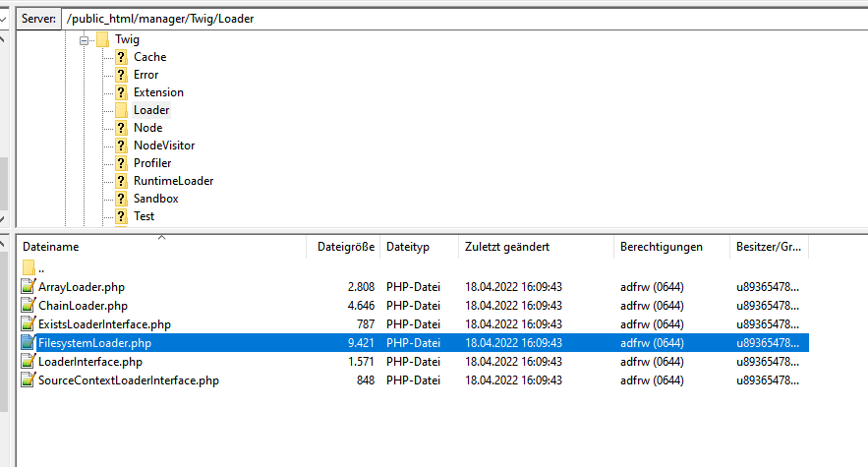Click the Extension folder question-mark icon
Viewport: 868px width, 467px height.
pos(121,92)
